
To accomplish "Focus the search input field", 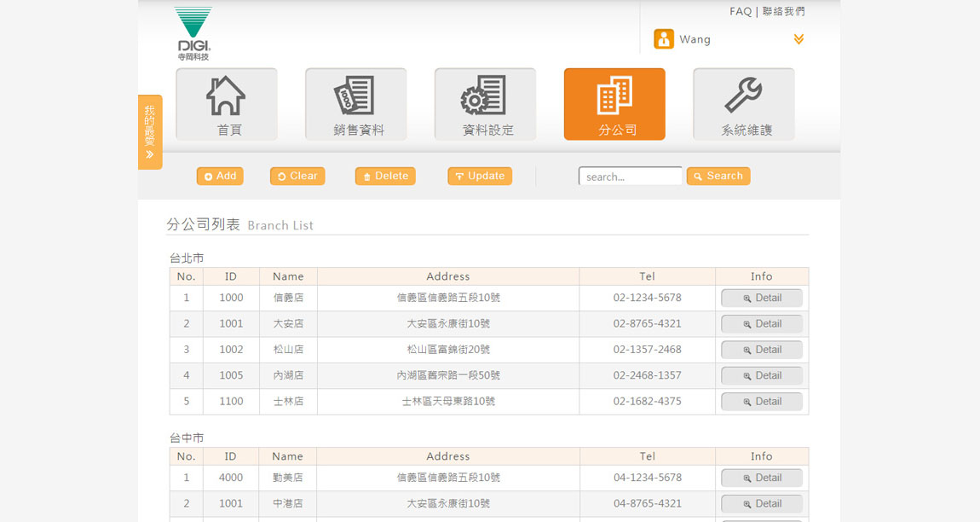I will coord(630,177).
